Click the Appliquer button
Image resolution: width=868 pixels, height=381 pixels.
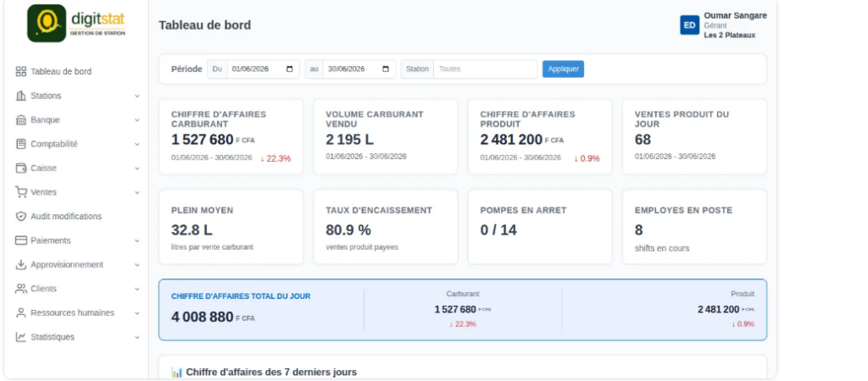[x=563, y=69]
